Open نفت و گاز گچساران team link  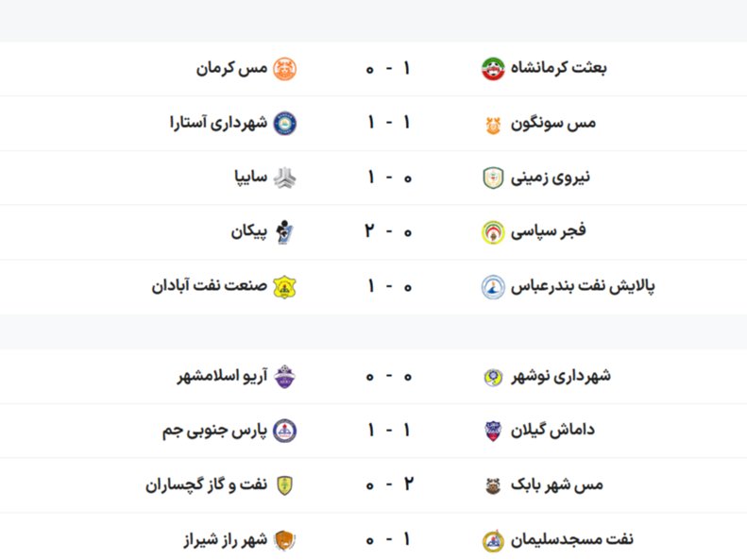(x=206, y=485)
